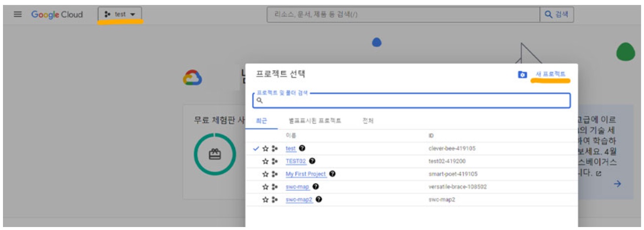The height and width of the screenshot is (230, 644).
Task: Click project type icon in swc-map row
Action: pos(275,187)
